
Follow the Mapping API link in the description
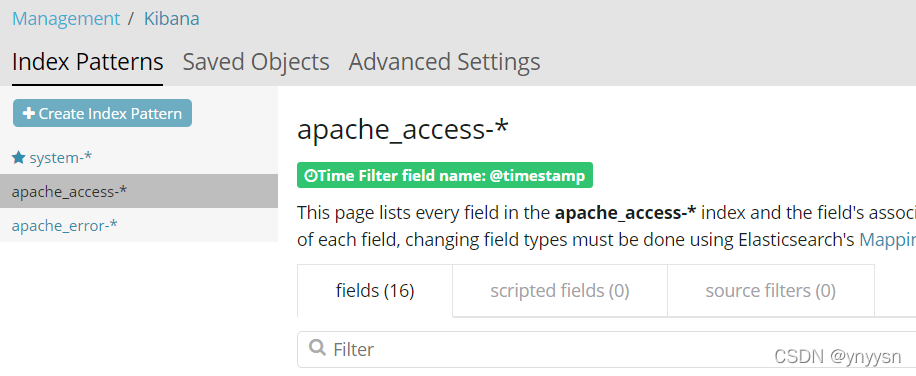pyautogui.click(x=887, y=240)
